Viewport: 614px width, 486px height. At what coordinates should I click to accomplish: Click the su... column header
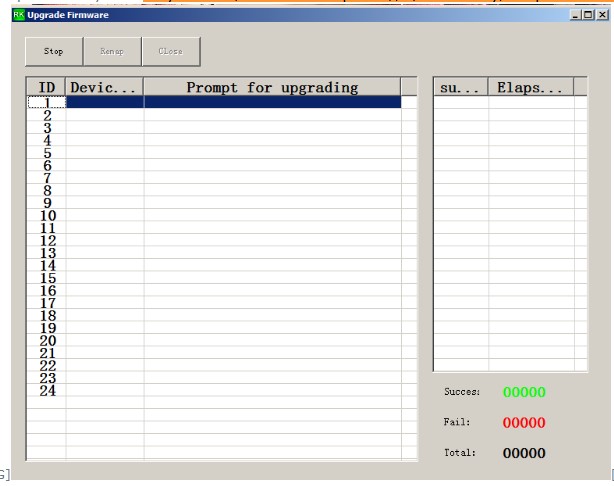(x=460, y=88)
